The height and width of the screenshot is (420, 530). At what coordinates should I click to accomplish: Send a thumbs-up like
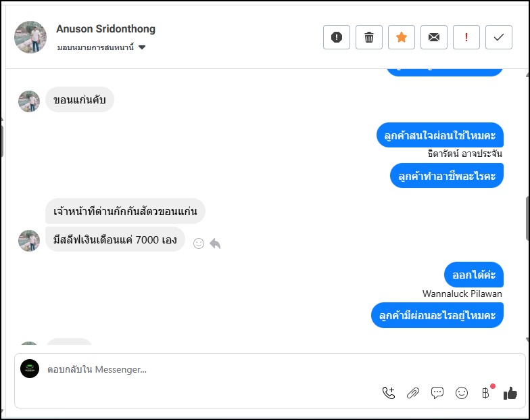[510, 393]
